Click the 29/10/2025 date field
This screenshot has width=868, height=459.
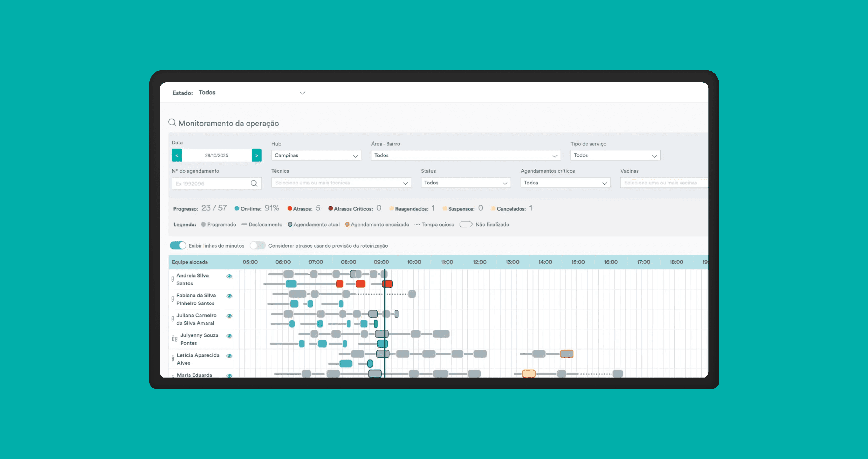point(216,155)
